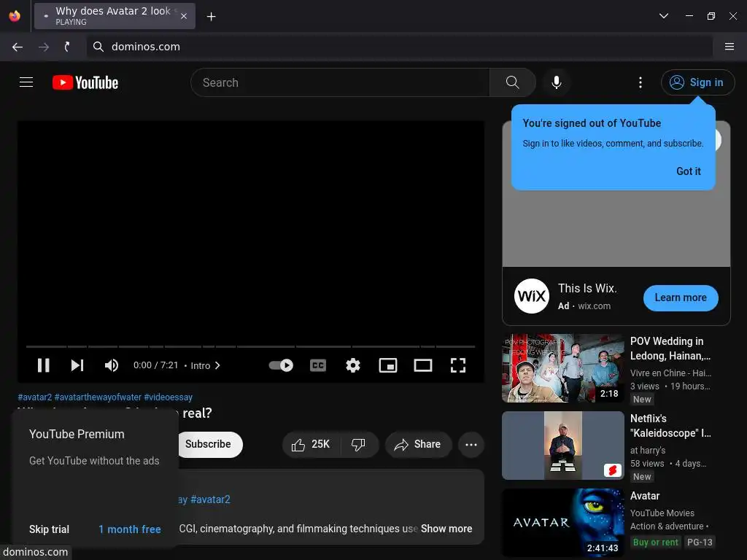This screenshot has width=747, height=560.
Task: Click the Sign in button
Action: [x=697, y=82]
